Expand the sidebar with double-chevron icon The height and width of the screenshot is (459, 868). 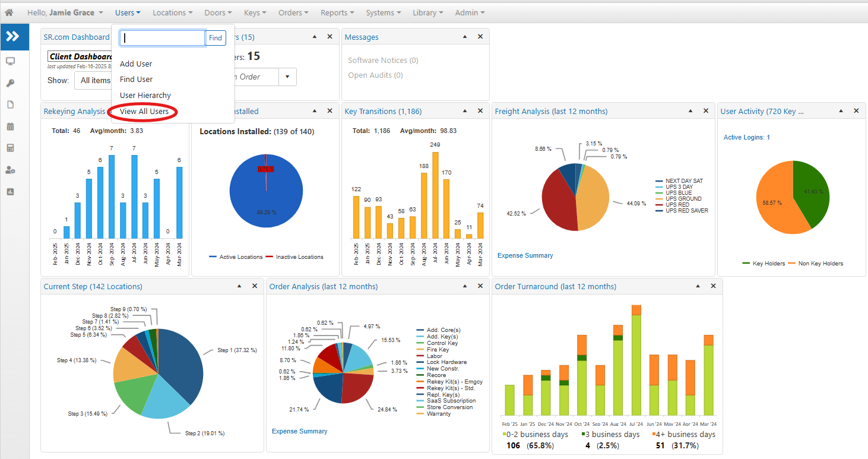tap(12, 37)
